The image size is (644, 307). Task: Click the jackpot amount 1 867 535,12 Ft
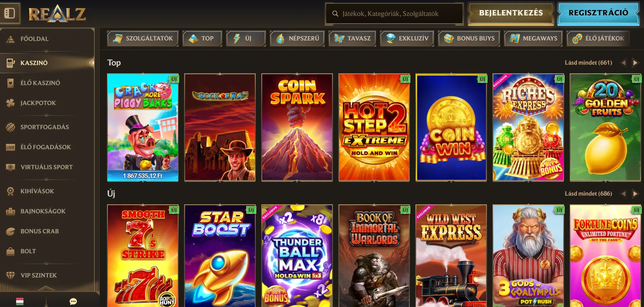[143, 176]
